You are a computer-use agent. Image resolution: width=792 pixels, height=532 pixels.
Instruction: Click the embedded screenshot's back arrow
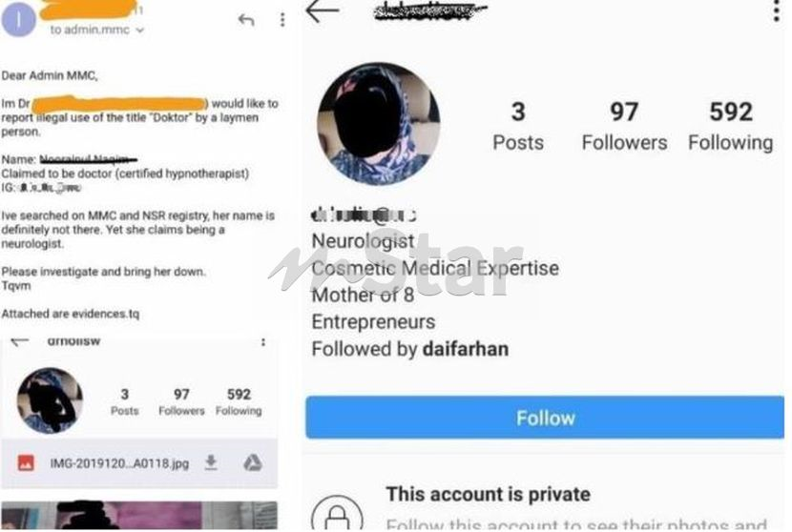[x=20, y=341]
